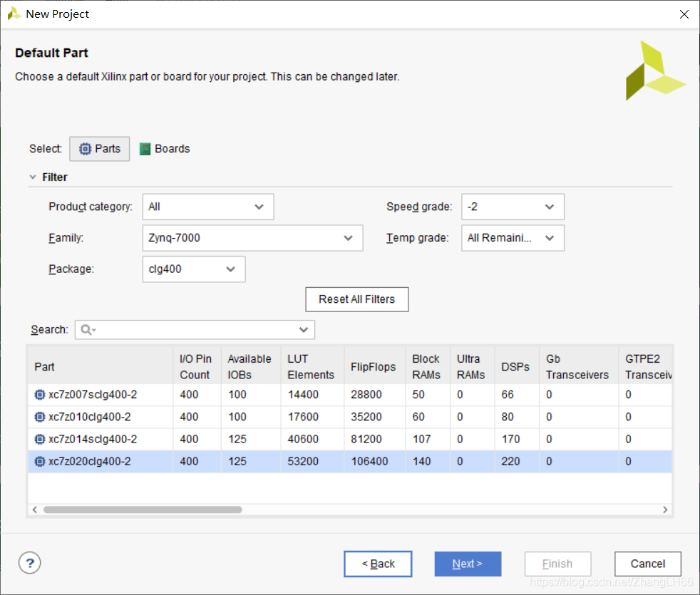The image size is (700, 595).
Task: Open search history dropdown arrow
Action: tap(304, 330)
